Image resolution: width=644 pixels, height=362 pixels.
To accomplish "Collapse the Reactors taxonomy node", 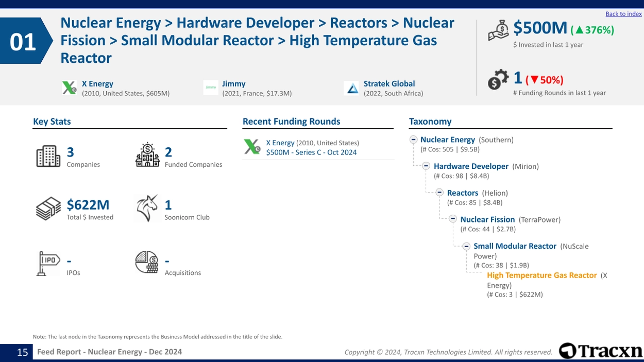I will [439, 193].
